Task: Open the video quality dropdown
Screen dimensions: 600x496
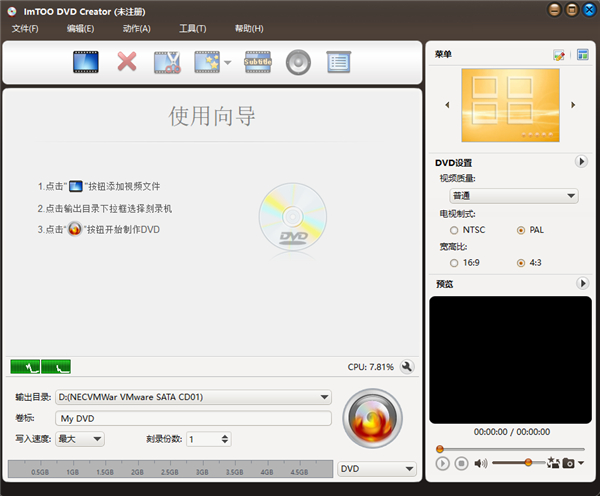Action: point(514,196)
